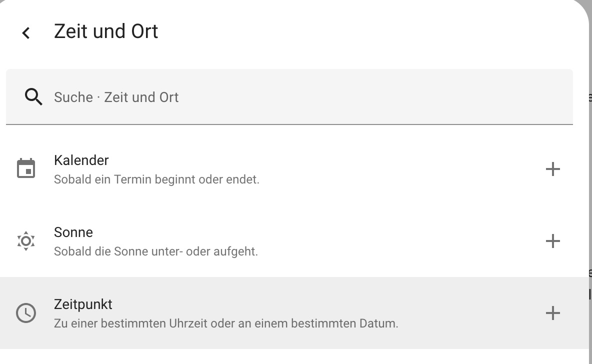Click the magnifying glass search icon

(33, 96)
